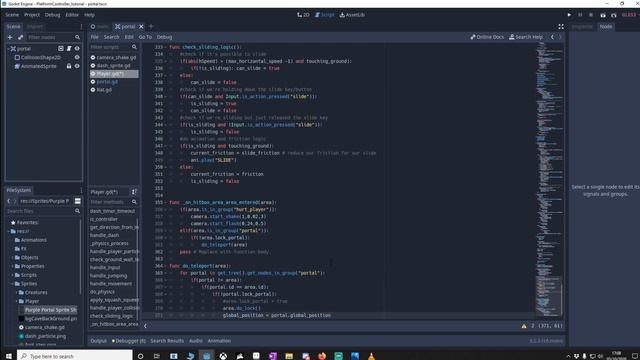Open the Debug menu in top bar
Viewport: 640px width, 360px height.
click(52, 15)
